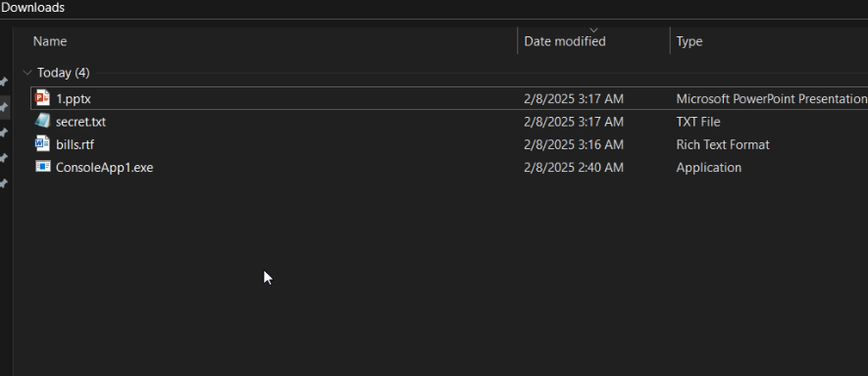
Task: Select the ConsoleApp1.exe file name
Action: pos(105,167)
